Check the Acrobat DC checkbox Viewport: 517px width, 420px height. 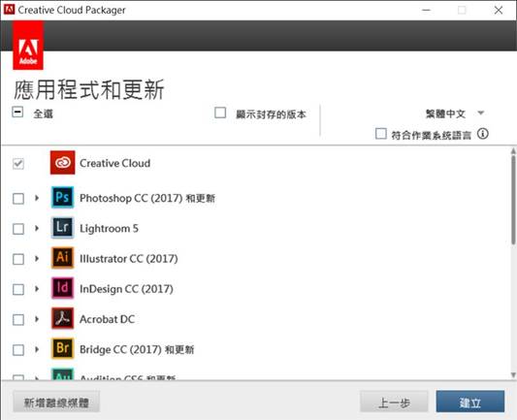pyautogui.click(x=18, y=319)
